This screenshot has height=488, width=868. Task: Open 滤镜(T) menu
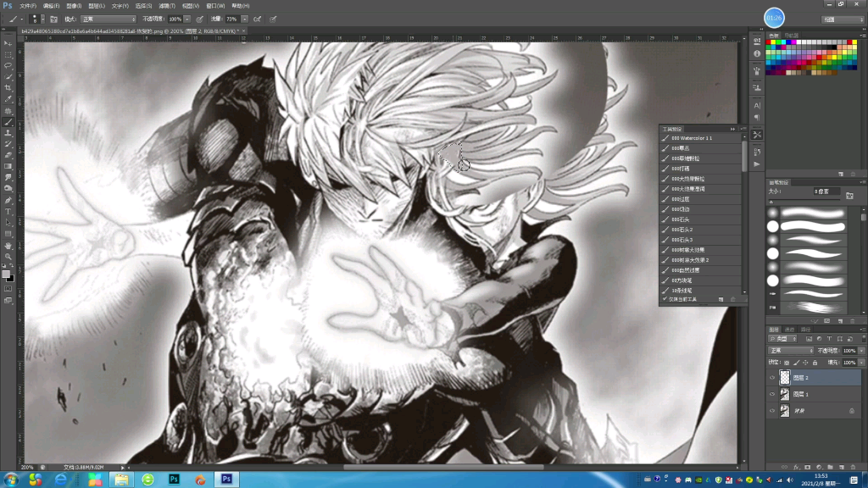click(x=167, y=6)
